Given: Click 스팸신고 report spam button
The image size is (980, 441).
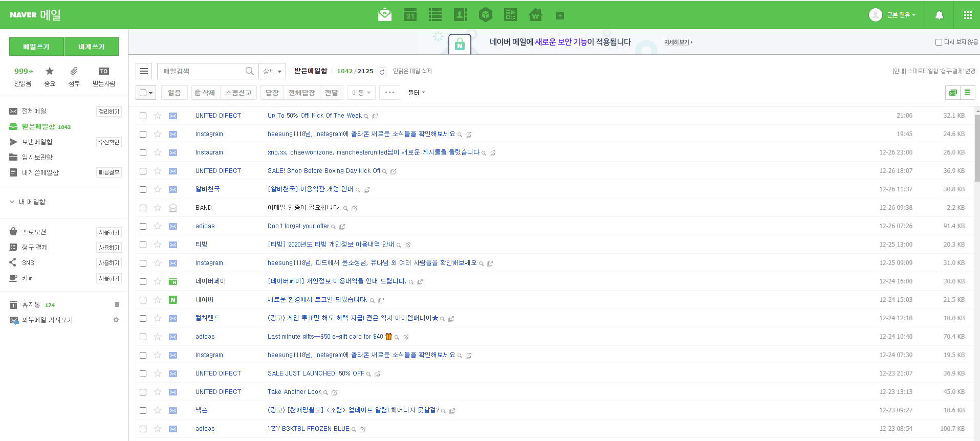Looking at the screenshot, I should coord(238,93).
